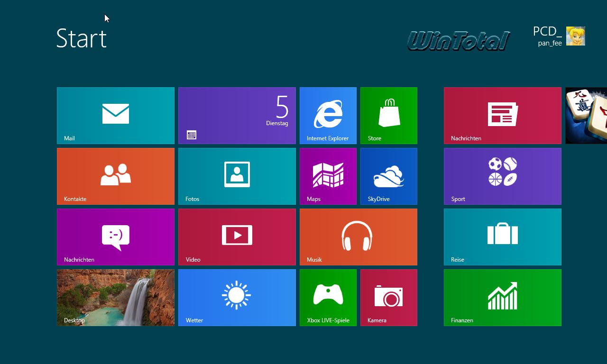Image resolution: width=607 pixels, height=364 pixels.
Task: Open the Store shopping bag tile
Action: click(x=389, y=116)
